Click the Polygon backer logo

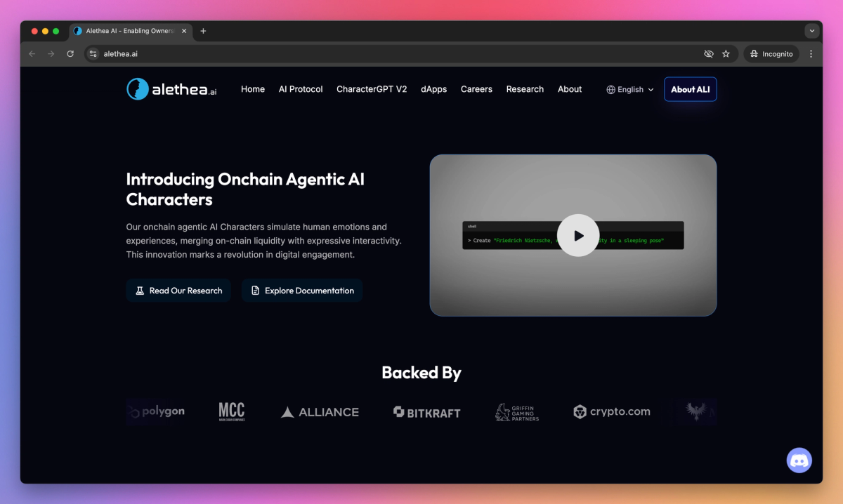[156, 412]
